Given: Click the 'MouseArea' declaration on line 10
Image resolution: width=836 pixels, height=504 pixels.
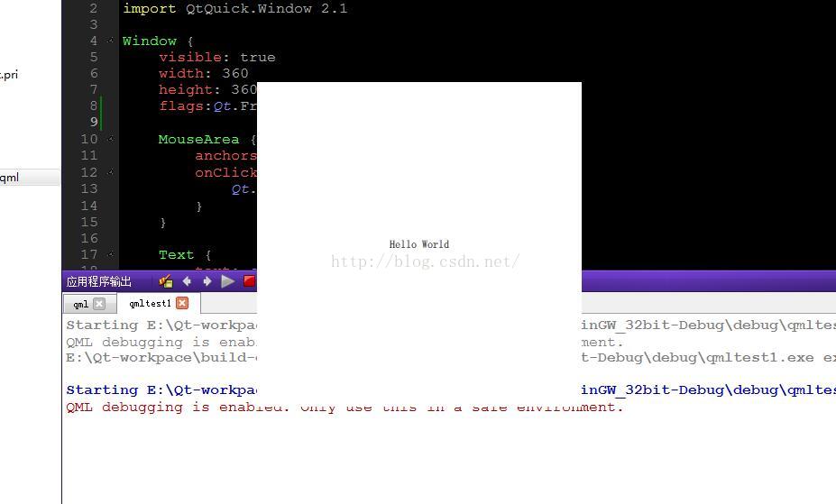Looking at the screenshot, I should tap(198, 139).
